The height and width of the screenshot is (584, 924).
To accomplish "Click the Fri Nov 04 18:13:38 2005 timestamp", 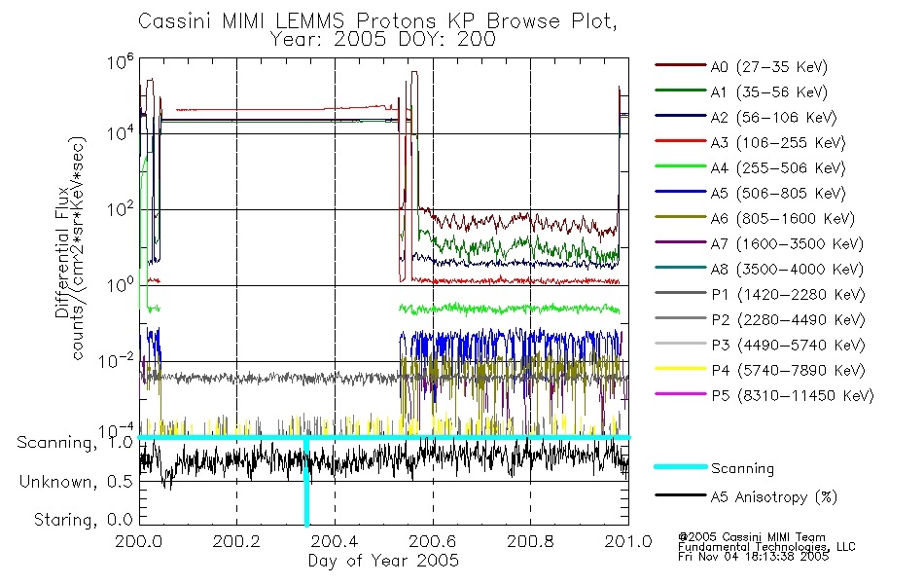I will point(753,557).
